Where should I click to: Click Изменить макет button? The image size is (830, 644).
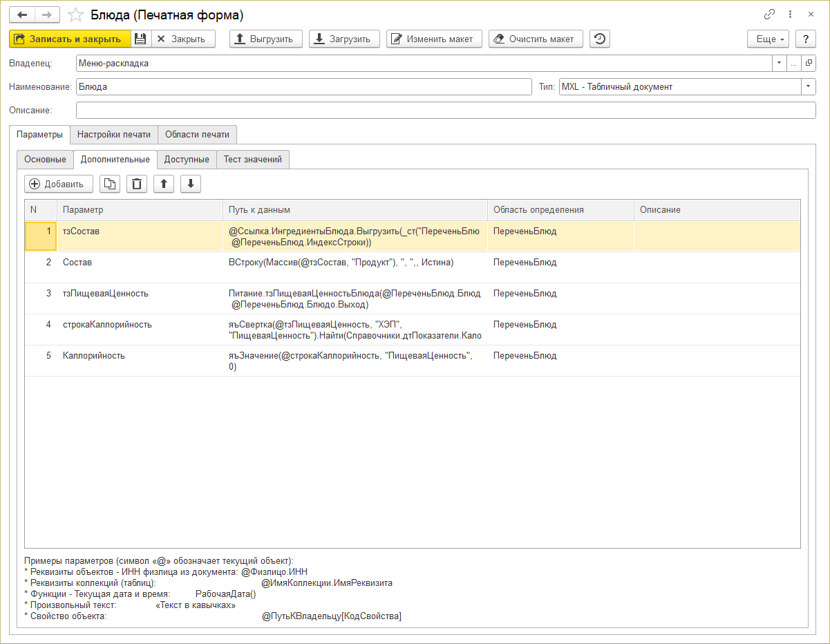click(x=434, y=39)
